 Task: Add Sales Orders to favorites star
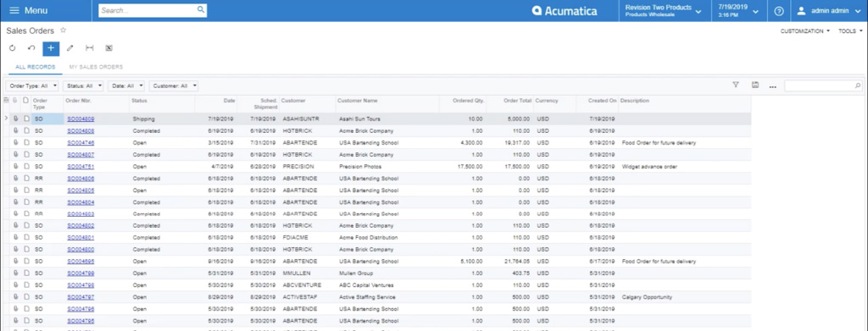point(63,30)
